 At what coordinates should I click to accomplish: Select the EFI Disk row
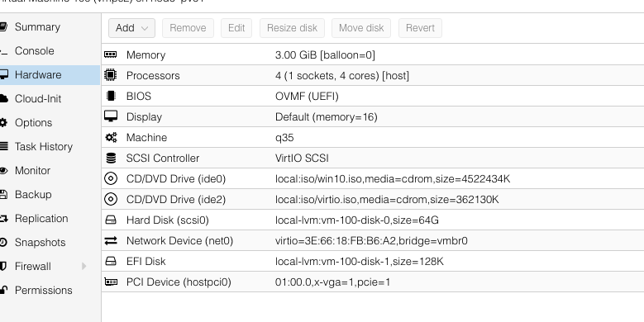[373, 261]
